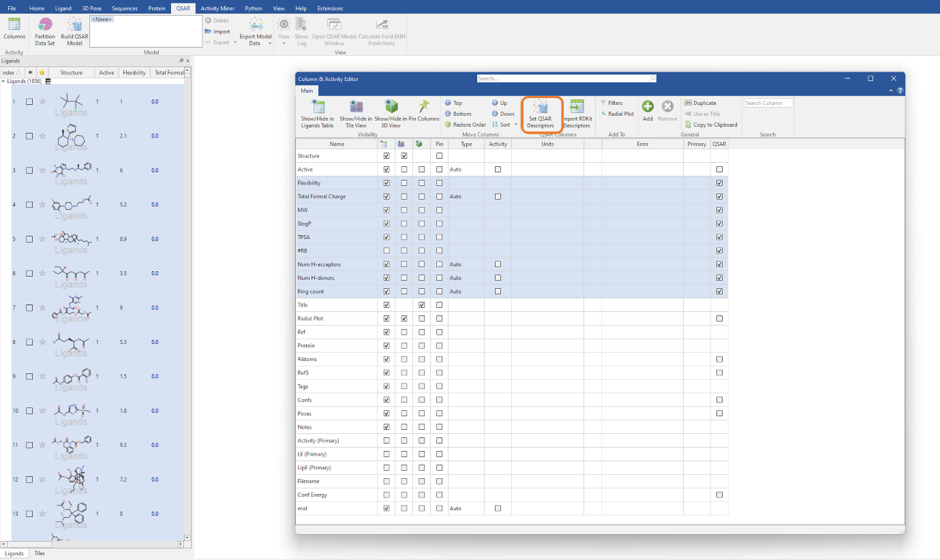Toggle Ligands Table visibility for #RB
Screen dimensions: 940x560
pyautogui.click(x=386, y=251)
